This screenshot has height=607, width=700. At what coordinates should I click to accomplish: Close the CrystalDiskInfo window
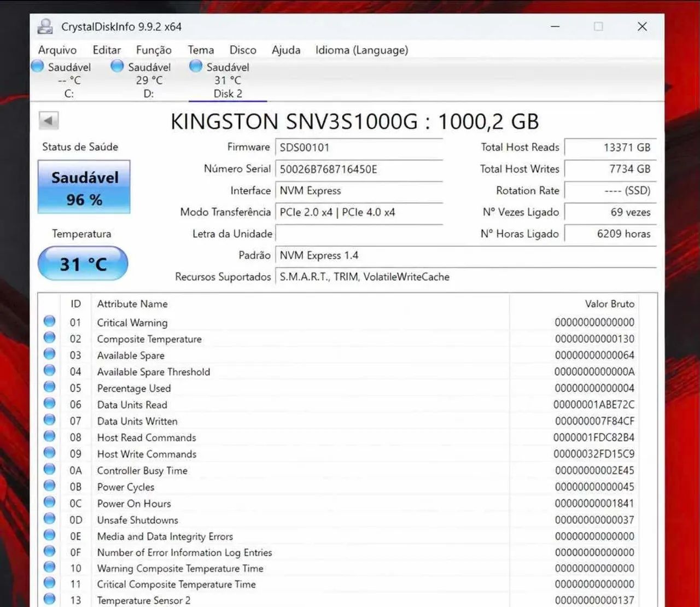[x=643, y=26]
